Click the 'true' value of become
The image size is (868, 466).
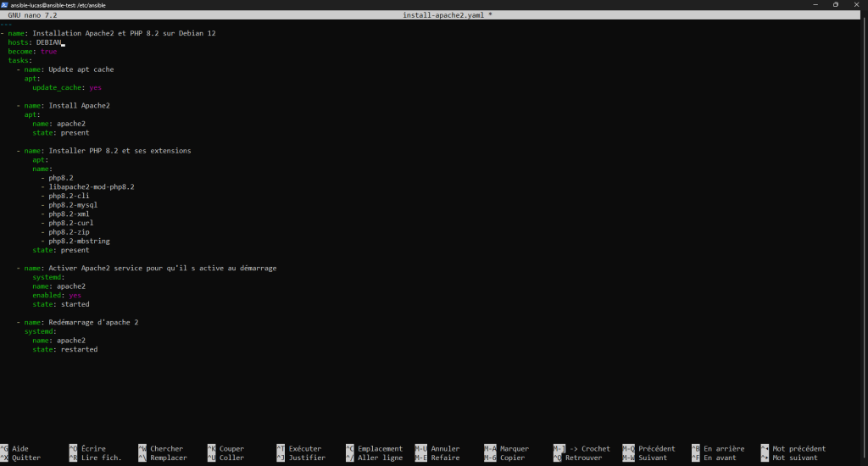tap(48, 52)
